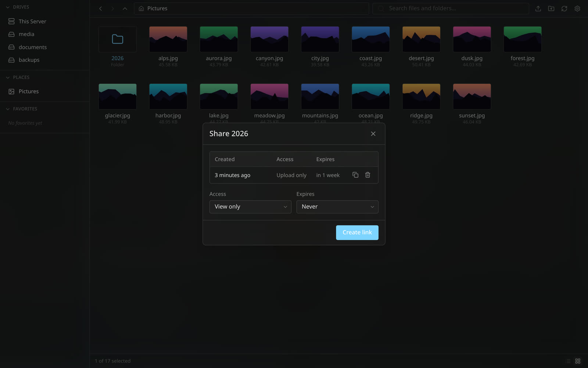
Task: Go back using the left arrow
Action: pos(100,8)
